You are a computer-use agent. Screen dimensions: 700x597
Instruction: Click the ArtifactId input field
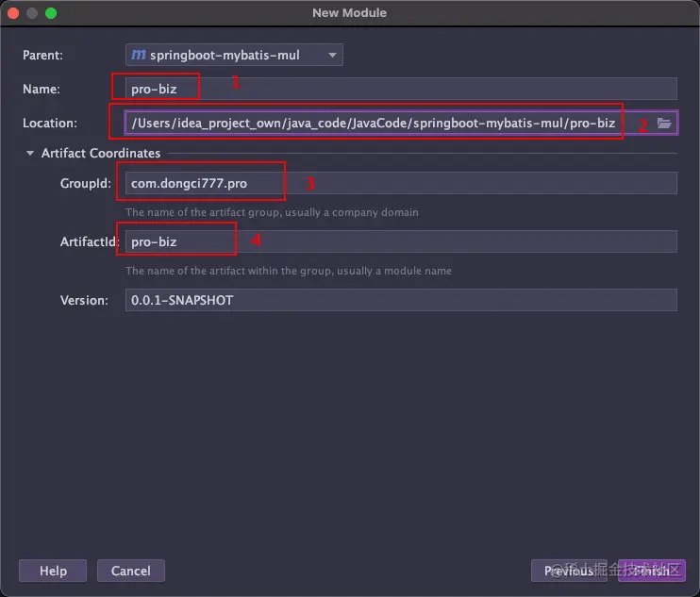[x=401, y=241]
